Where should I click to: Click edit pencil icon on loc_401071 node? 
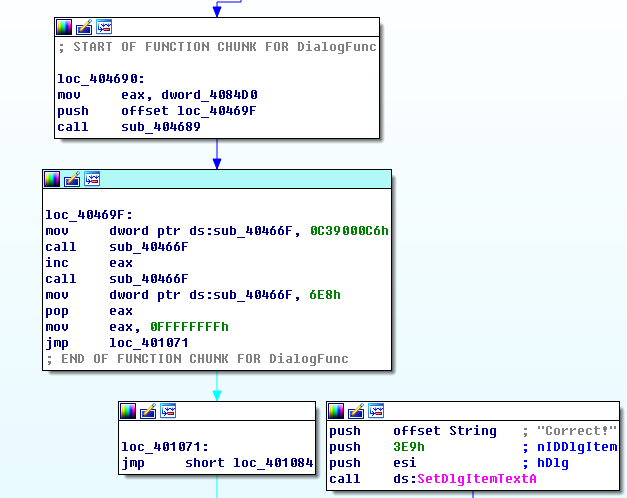coord(148,411)
